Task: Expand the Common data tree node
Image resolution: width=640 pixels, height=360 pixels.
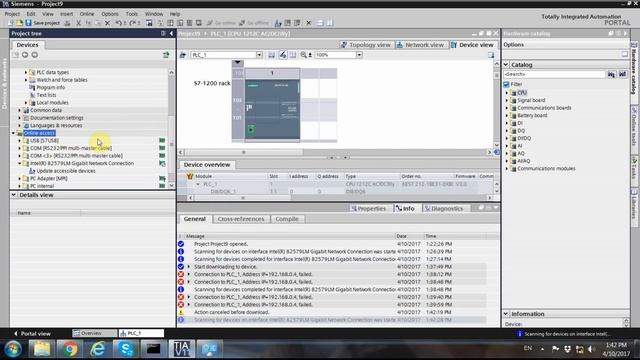Action: click(19, 110)
